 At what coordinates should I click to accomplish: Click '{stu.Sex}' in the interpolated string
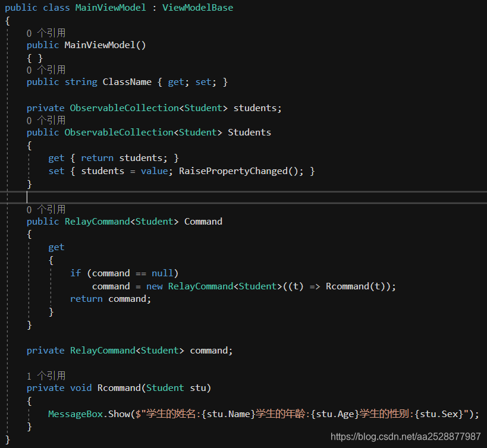[439, 414]
